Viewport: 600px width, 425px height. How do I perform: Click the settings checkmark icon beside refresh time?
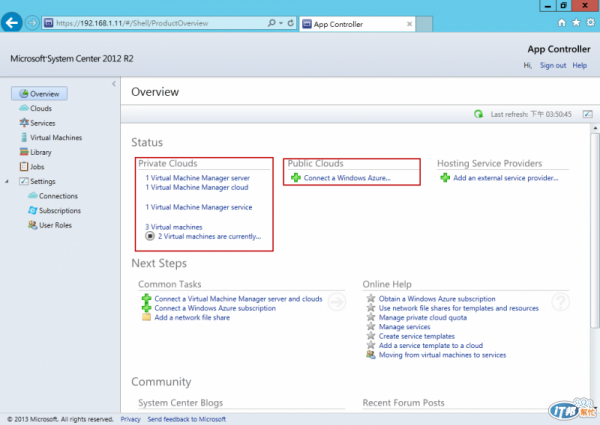[587, 114]
